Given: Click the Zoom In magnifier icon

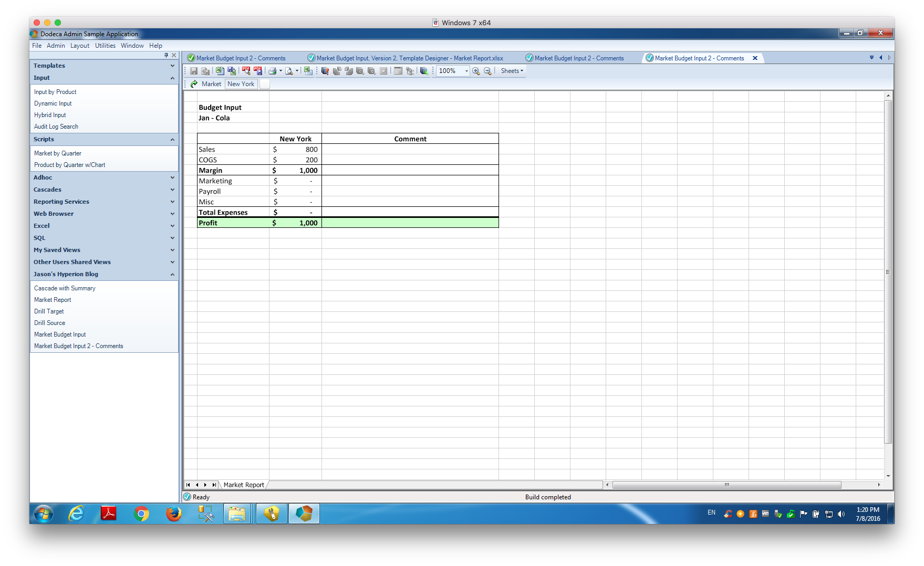Looking at the screenshot, I should 476,71.
